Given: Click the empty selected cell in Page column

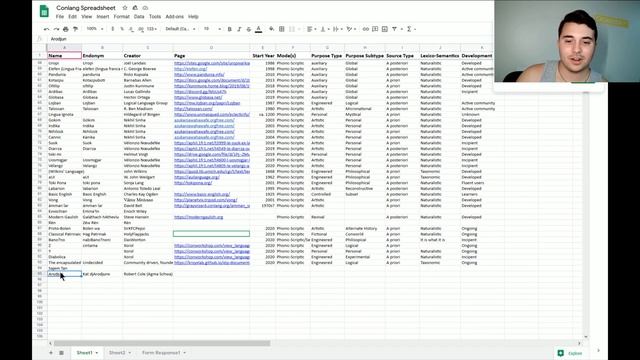Looking at the screenshot, I should click(211, 234).
